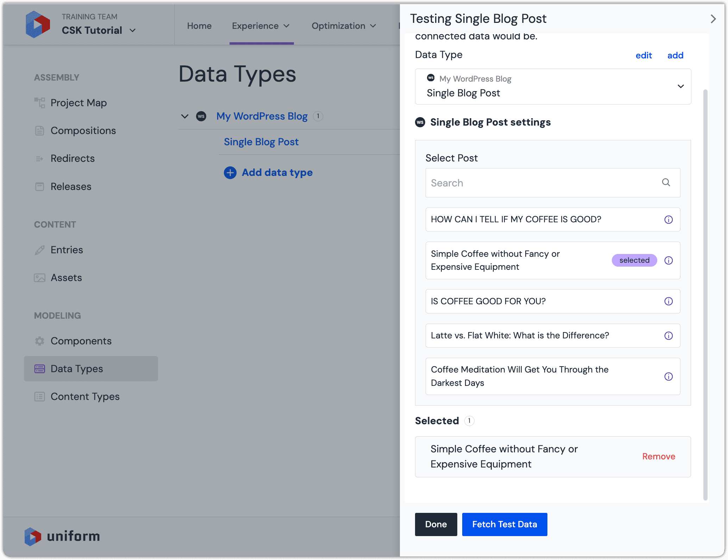Show info for Latte vs. Flat White
The width and height of the screenshot is (728, 560).
tap(669, 336)
